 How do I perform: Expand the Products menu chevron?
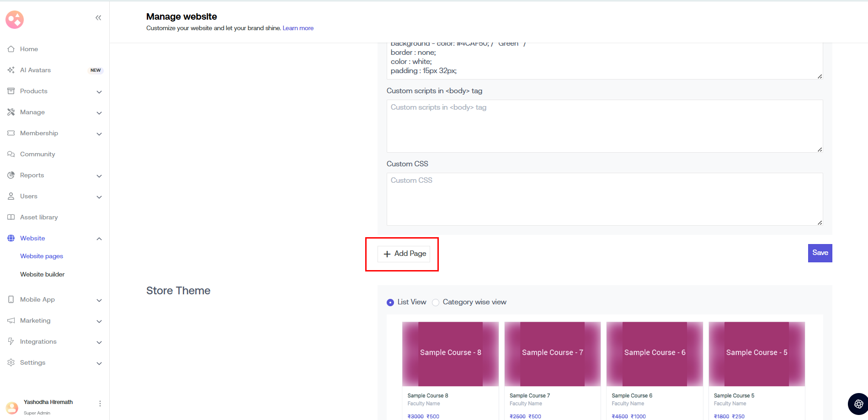[x=99, y=92]
